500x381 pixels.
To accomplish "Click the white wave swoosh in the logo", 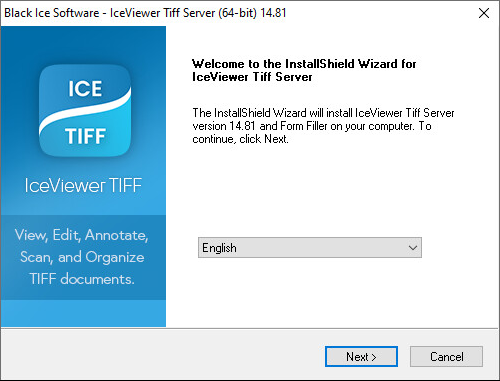I will point(85,112).
